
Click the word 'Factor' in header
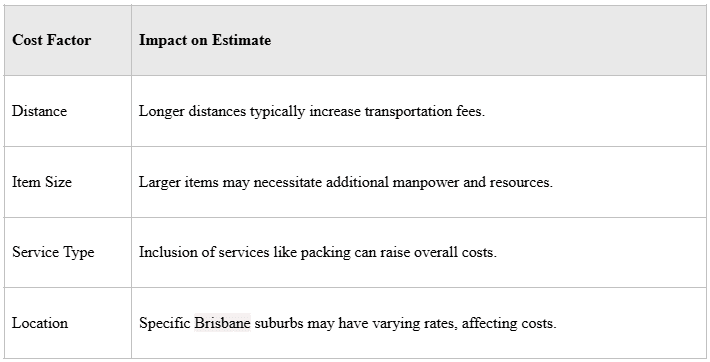point(70,40)
